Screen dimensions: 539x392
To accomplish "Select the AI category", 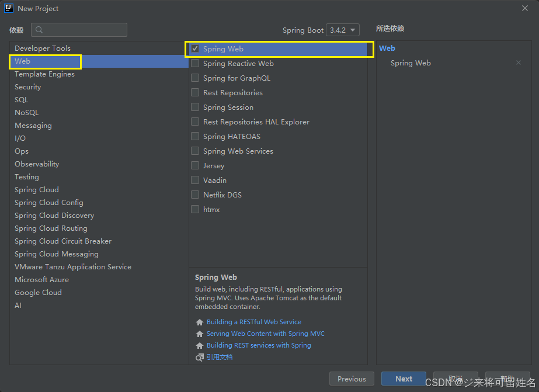I will (x=99, y=306).
